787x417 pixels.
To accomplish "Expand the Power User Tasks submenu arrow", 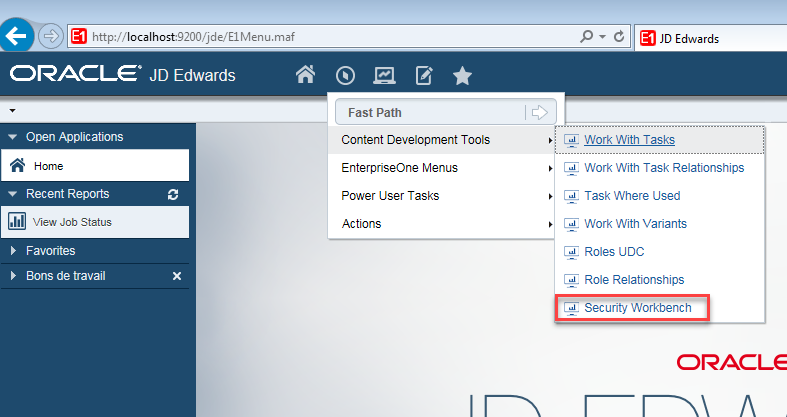I will pyautogui.click(x=550, y=196).
